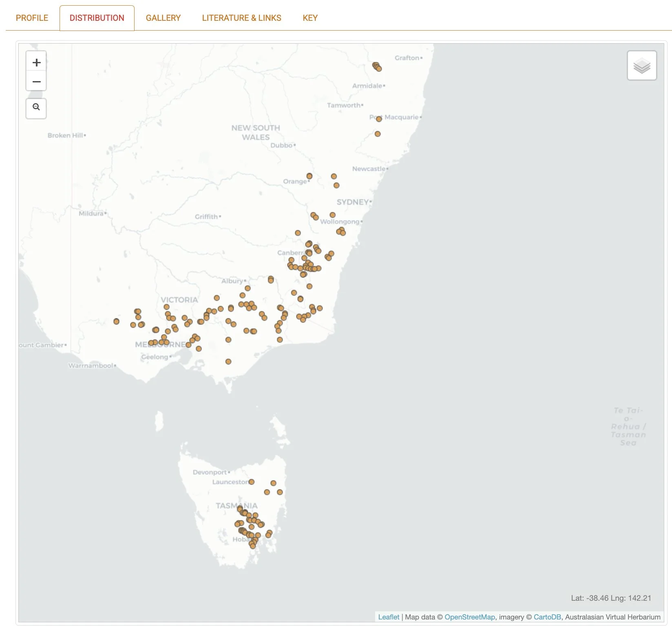
Task: Click the Melbourne label on the map
Action: click(161, 344)
